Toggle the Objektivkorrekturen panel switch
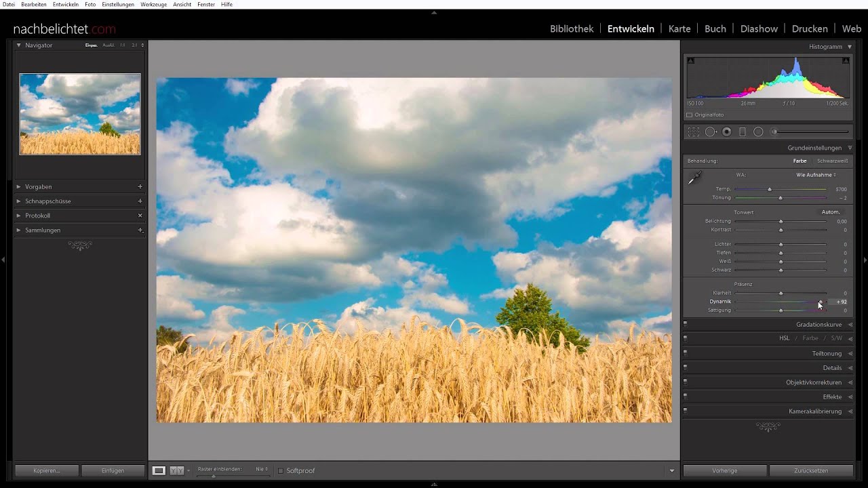868x488 pixels. [x=686, y=382]
